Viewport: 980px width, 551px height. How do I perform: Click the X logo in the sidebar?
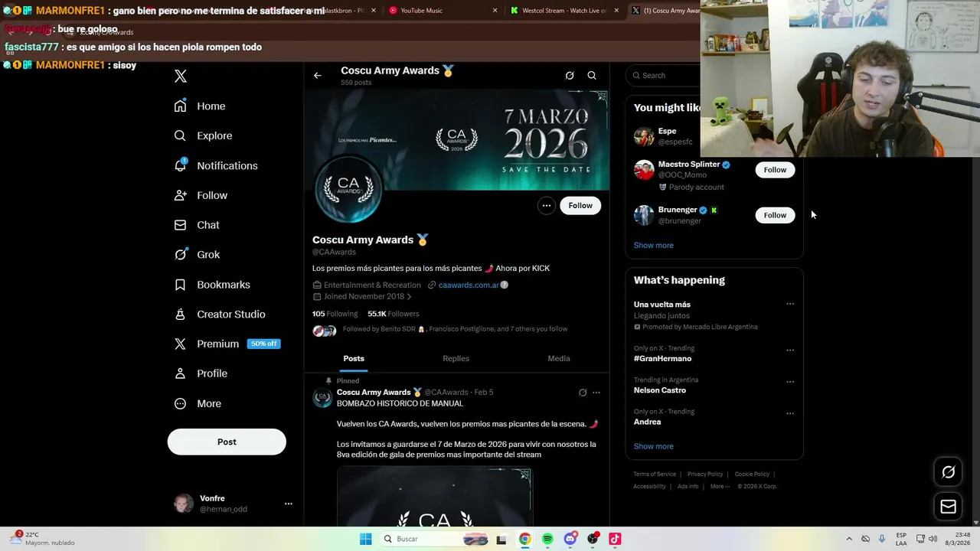tap(181, 76)
